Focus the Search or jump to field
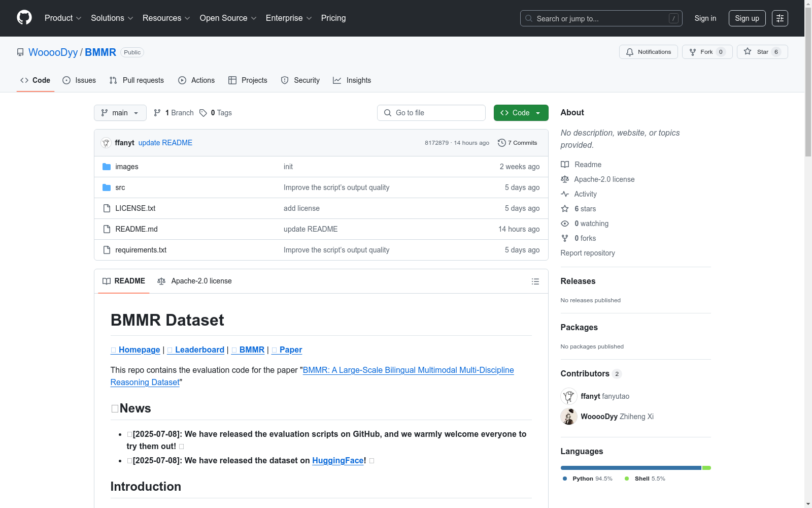 pos(601,18)
